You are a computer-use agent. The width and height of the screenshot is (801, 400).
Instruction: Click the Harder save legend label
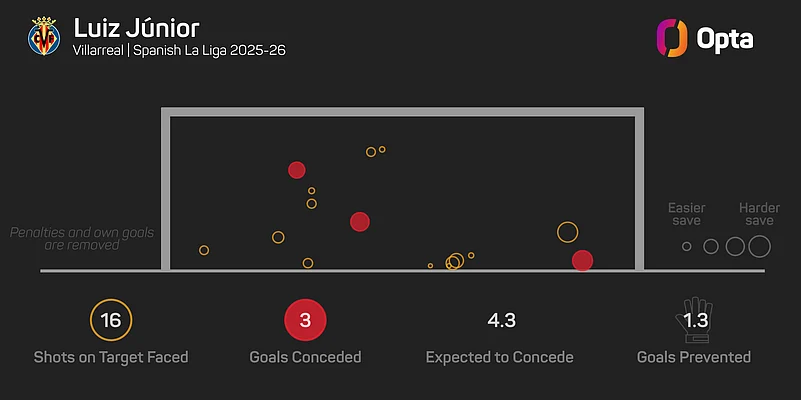759,214
